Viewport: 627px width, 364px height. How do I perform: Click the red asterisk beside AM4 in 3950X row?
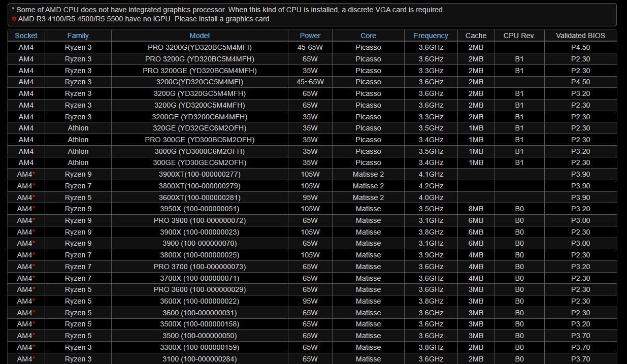tap(34, 209)
